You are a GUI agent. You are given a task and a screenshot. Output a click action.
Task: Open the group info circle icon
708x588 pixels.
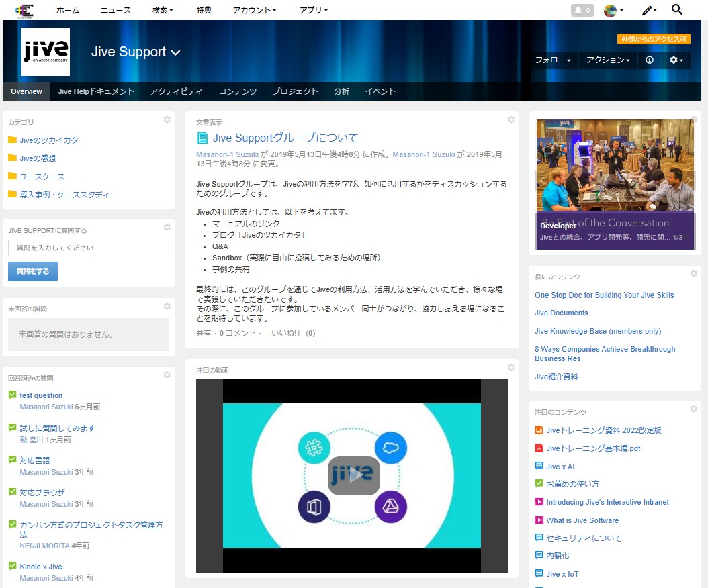(650, 60)
